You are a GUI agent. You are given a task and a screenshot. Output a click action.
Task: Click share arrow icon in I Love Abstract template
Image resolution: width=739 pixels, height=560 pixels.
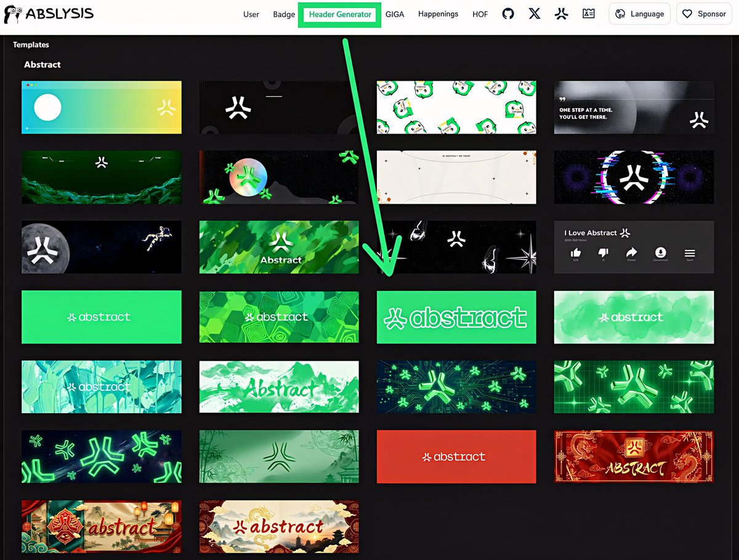point(631,252)
